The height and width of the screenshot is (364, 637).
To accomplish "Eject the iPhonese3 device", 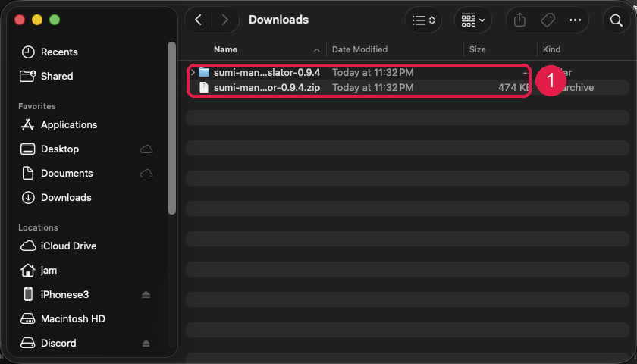I will pos(146,295).
